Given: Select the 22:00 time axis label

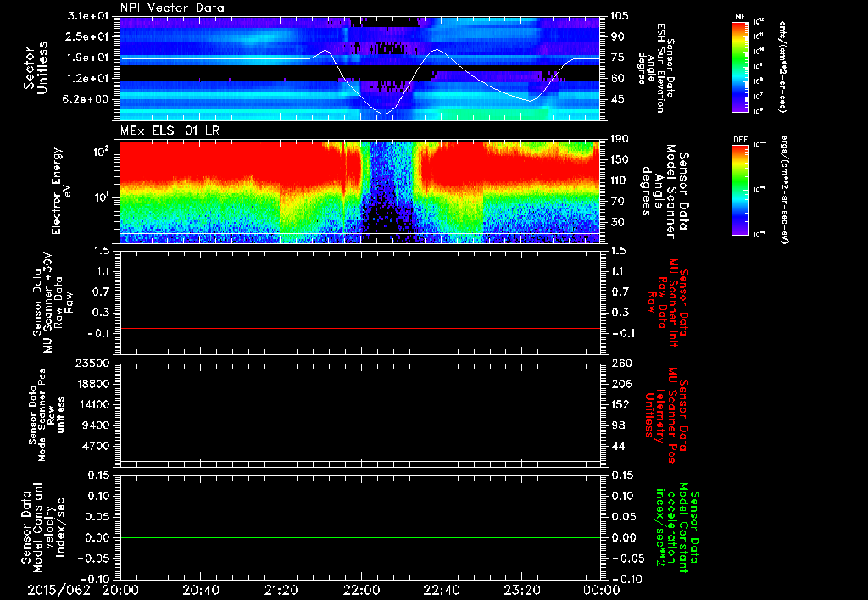Looking at the screenshot, I should [x=361, y=589].
